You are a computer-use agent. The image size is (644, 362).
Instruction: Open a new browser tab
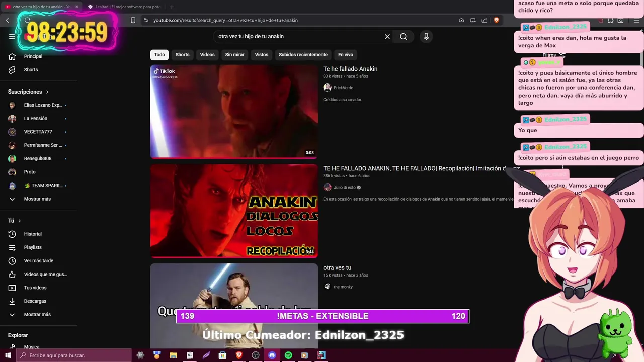pos(172,7)
